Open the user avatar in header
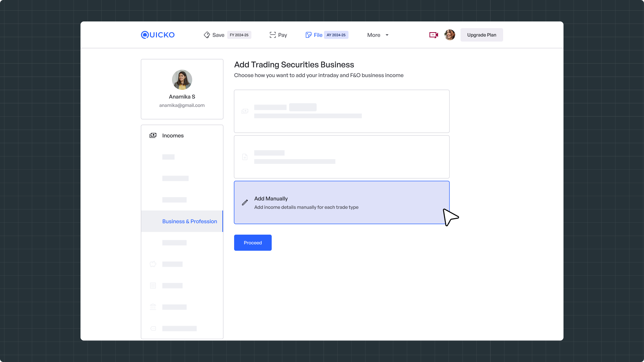Screen dimensions: 644x362 (449, 35)
